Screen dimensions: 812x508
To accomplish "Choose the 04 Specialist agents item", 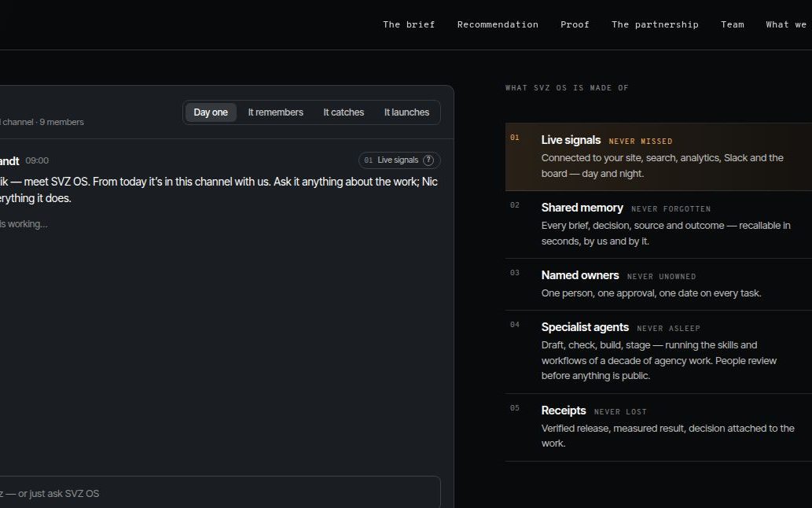I will (x=659, y=352).
